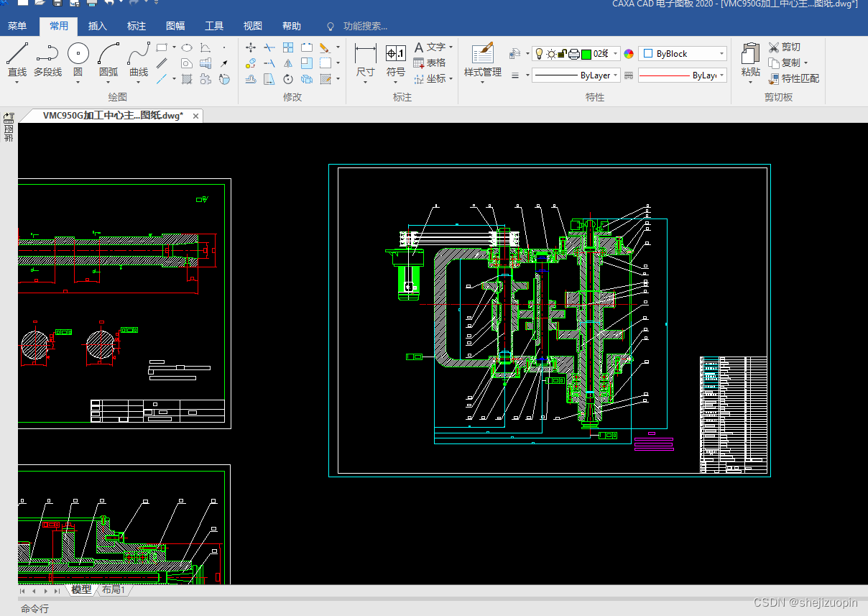Select the 直线 (Line) drawing tool
This screenshot has height=616, width=868.
point(17,60)
